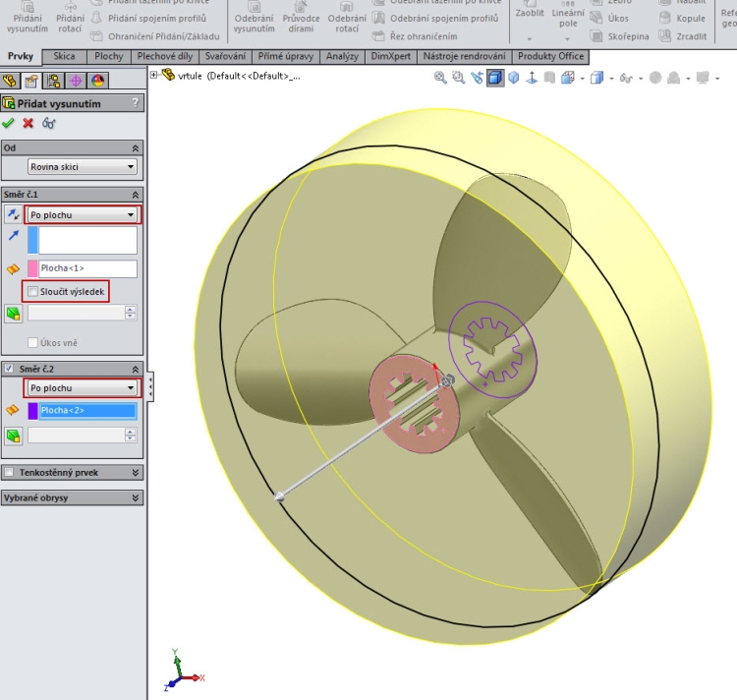737x700 pixels.
Task: Open the DimXpertManager crosshair tab
Action: coord(76,81)
